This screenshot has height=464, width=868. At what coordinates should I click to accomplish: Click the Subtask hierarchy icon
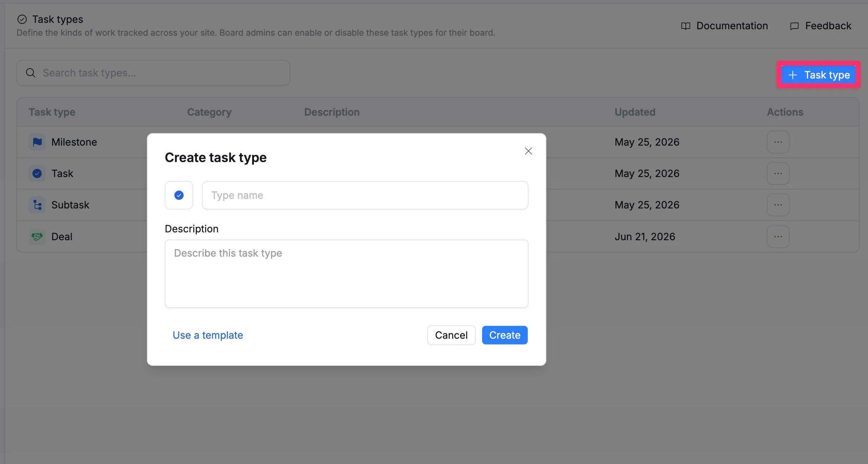tap(37, 205)
